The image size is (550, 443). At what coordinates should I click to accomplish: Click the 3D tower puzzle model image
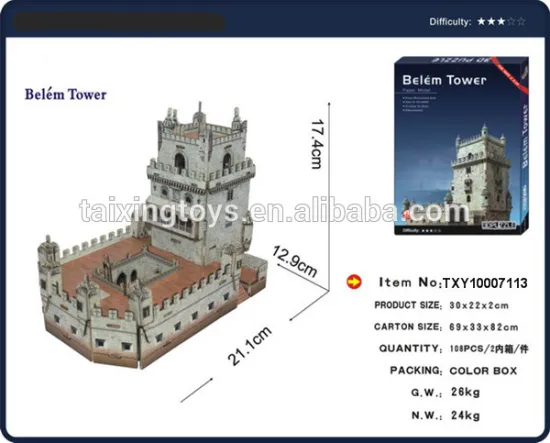(153, 236)
